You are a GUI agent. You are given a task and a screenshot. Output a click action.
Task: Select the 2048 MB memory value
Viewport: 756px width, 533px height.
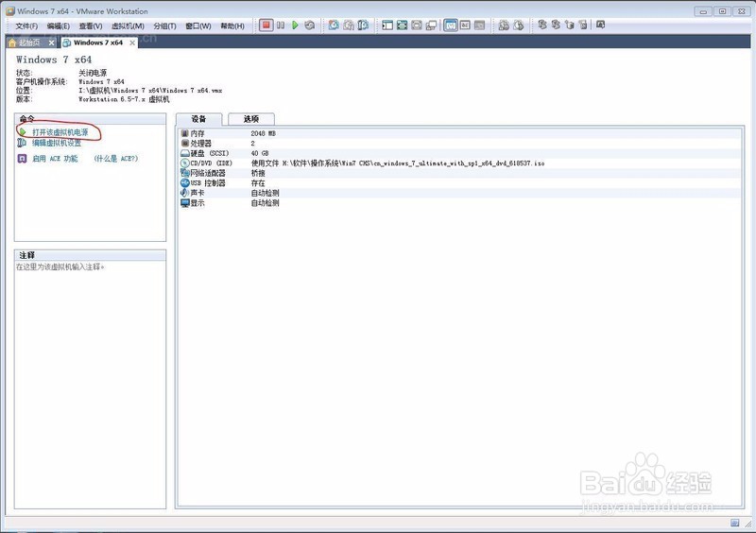pos(264,133)
